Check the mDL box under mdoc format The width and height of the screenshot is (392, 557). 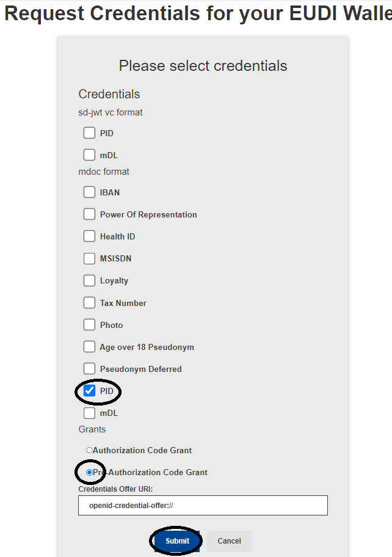tap(90, 413)
